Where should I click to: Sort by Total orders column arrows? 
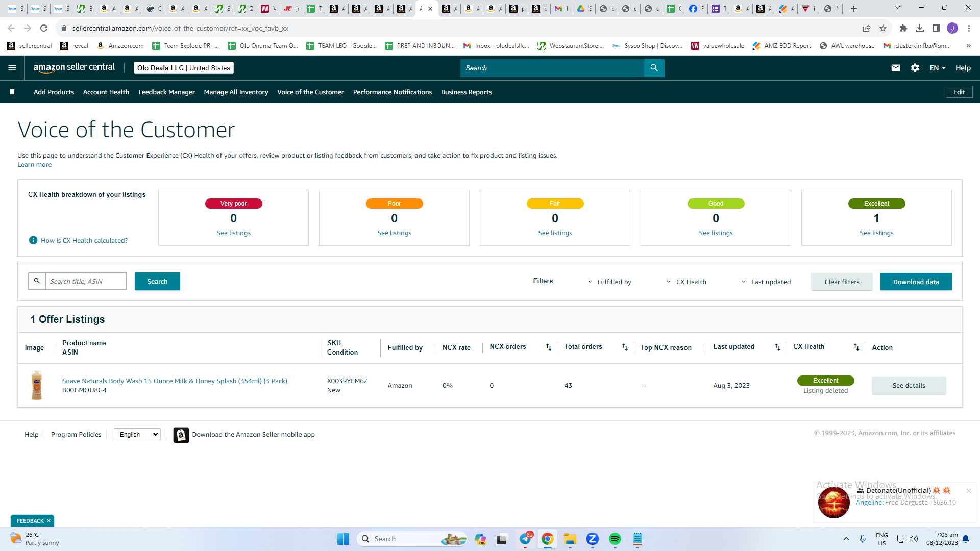pos(625,347)
